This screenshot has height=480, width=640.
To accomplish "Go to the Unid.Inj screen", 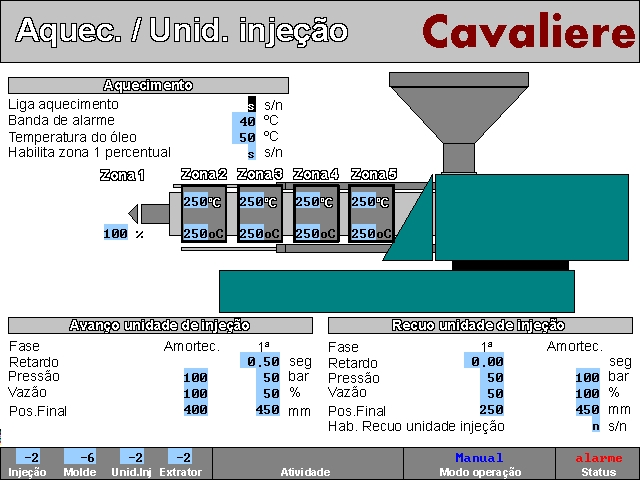I will click(x=130, y=463).
